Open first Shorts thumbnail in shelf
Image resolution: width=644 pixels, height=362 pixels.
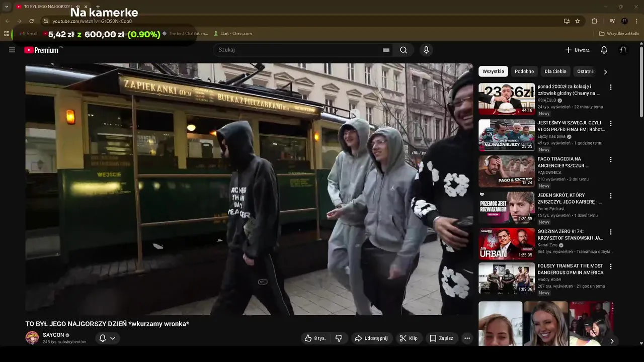[500, 324]
